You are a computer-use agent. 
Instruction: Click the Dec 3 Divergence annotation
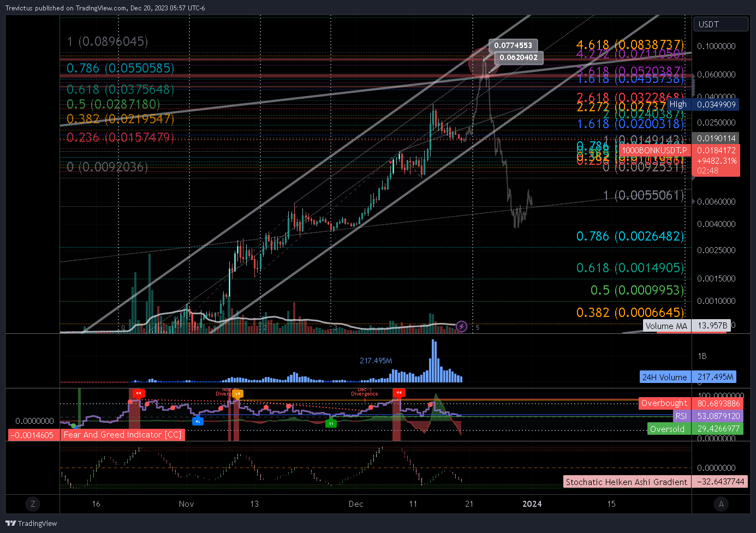[364, 392]
